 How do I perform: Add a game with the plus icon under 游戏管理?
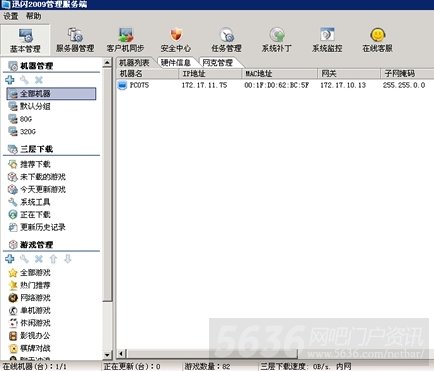tap(10, 259)
